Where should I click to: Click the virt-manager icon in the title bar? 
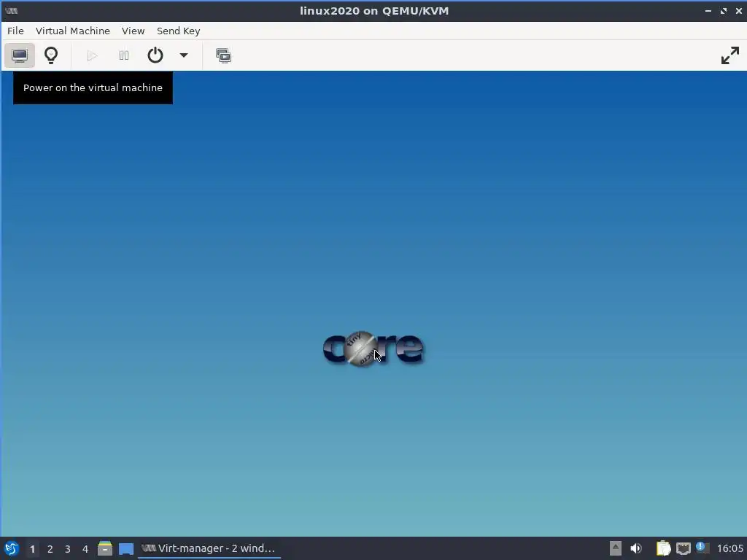point(12,10)
